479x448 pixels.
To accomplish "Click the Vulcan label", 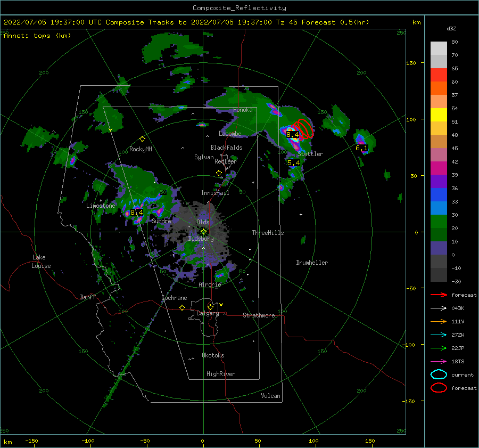I will [x=271, y=396].
